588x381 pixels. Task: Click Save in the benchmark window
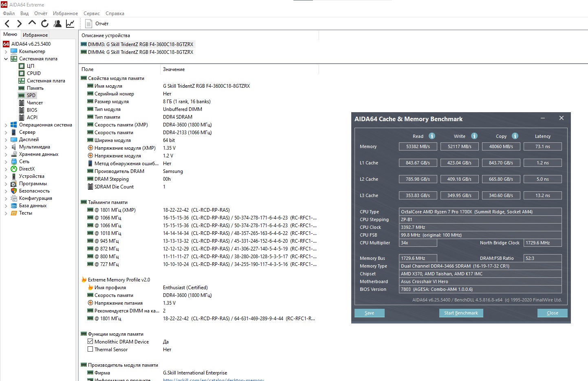(x=369, y=313)
